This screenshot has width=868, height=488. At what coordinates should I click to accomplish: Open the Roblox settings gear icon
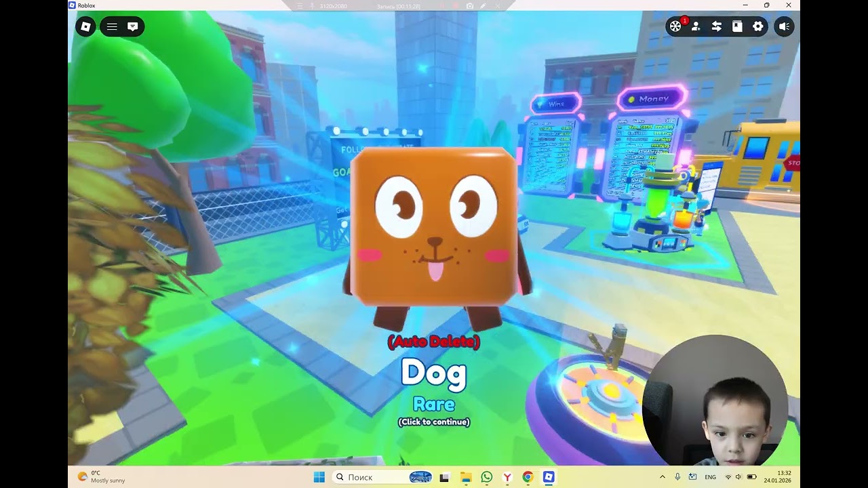[758, 26]
